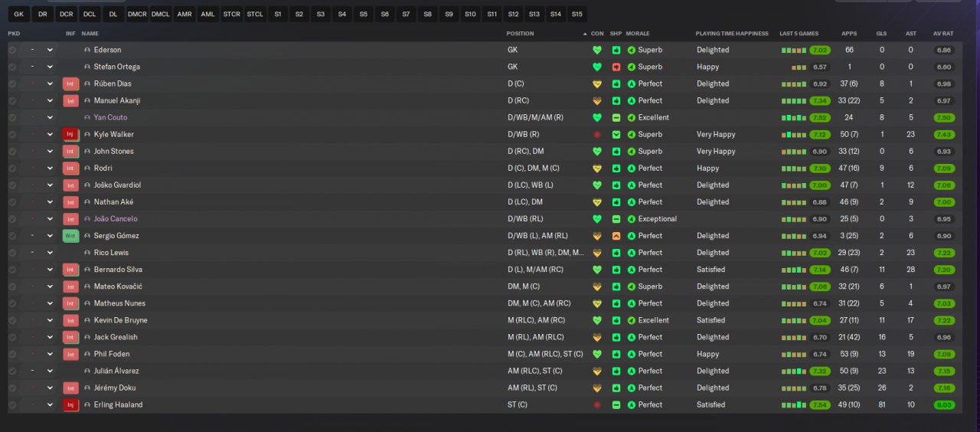The height and width of the screenshot is (432, 980).
Task: Click the profile icon beside Rico Lewis
Action: pos(87,253)
